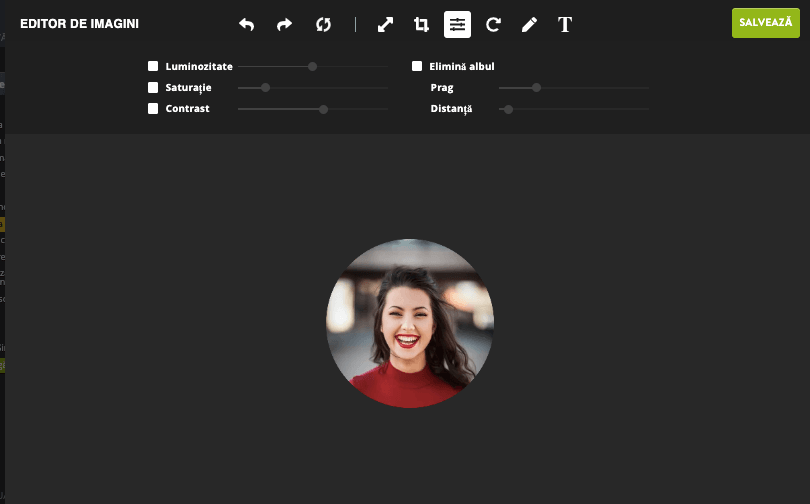Click the Editor de imagini title

click(x=80, y=24)
